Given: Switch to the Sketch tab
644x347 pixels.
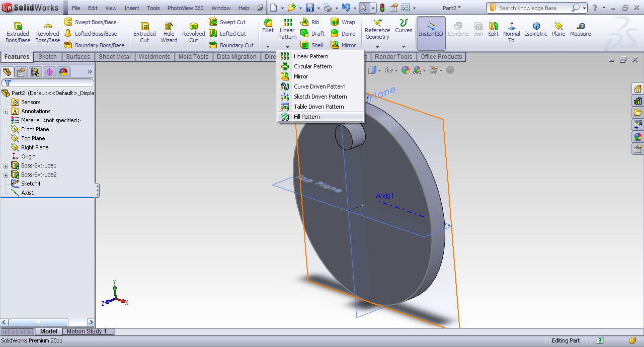Looking at the screenshot, I should 48,57.
